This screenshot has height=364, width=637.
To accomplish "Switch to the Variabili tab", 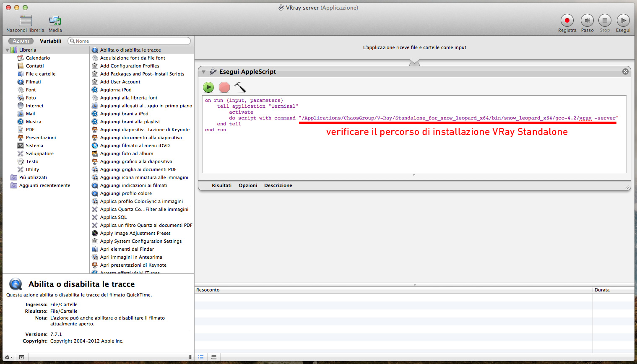I will tap(50, 41).
